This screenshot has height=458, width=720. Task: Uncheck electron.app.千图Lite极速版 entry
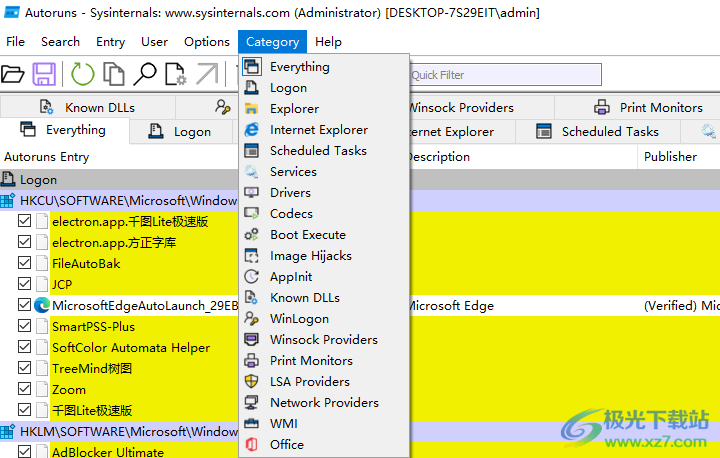point(24,221)
